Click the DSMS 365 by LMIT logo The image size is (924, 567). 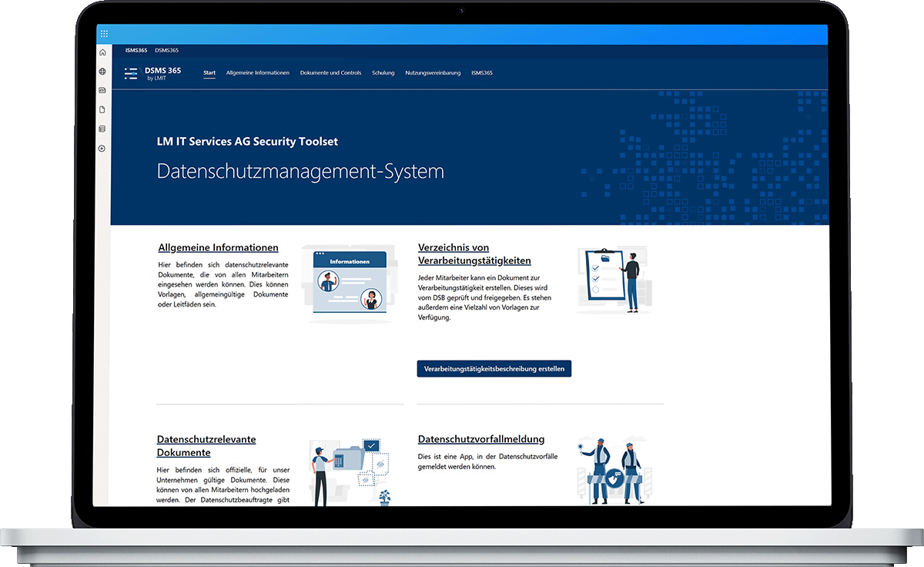pyautogui.click(x=153, y=73)
